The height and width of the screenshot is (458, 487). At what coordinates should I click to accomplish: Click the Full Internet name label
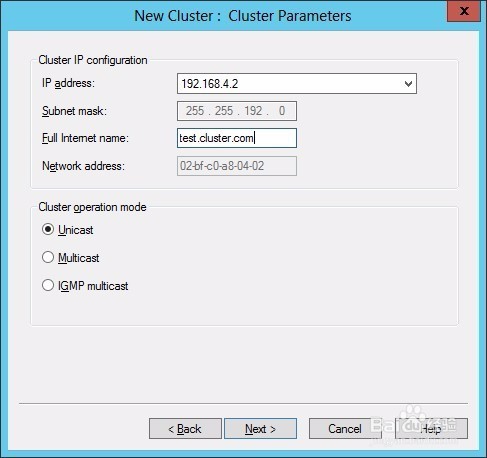coord(85,138)
